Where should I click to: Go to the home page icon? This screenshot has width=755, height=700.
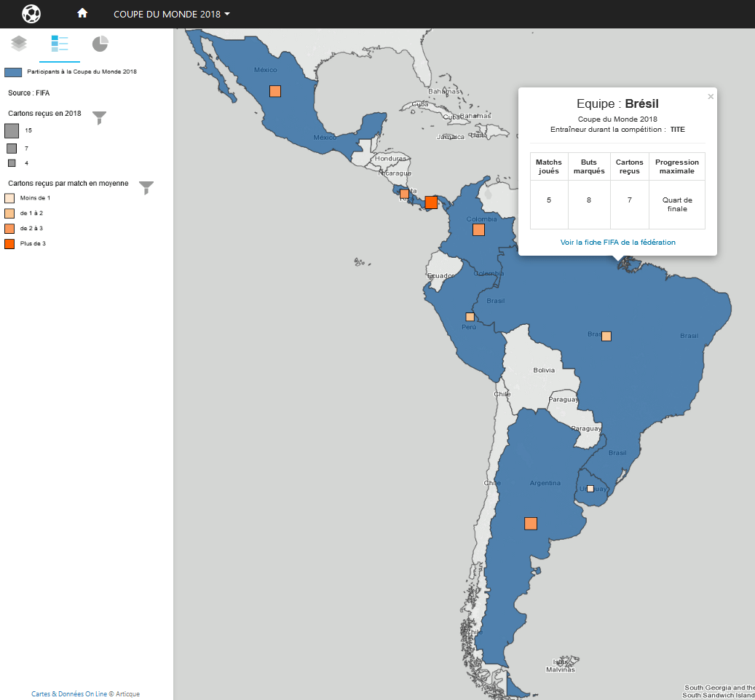click(x=82, y=14)
